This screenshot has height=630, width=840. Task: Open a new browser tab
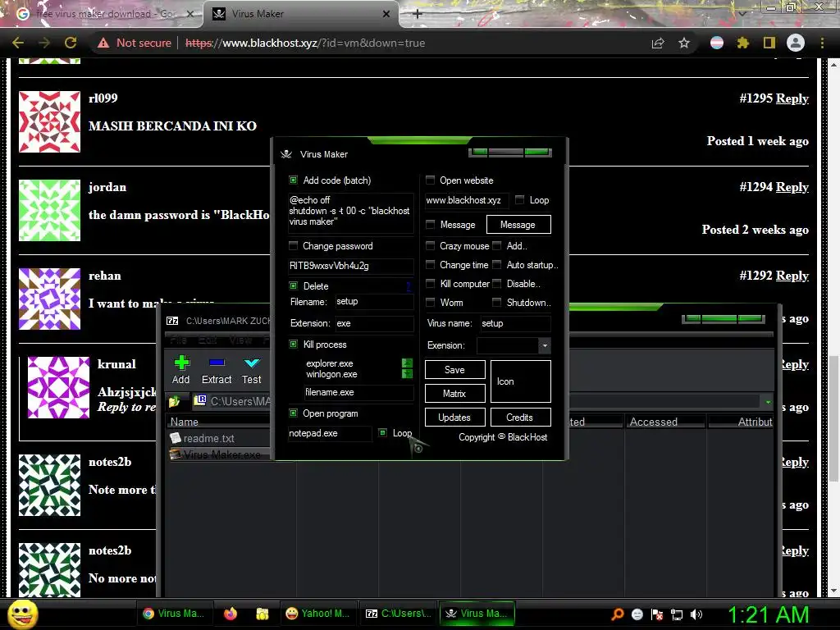[x=418, y=14]
